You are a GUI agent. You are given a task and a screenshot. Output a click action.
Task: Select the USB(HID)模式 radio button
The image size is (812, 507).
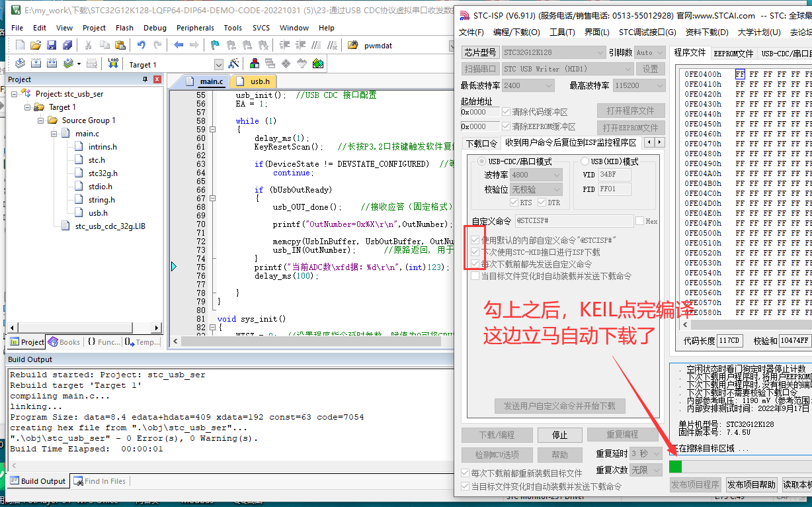(585, 161)
